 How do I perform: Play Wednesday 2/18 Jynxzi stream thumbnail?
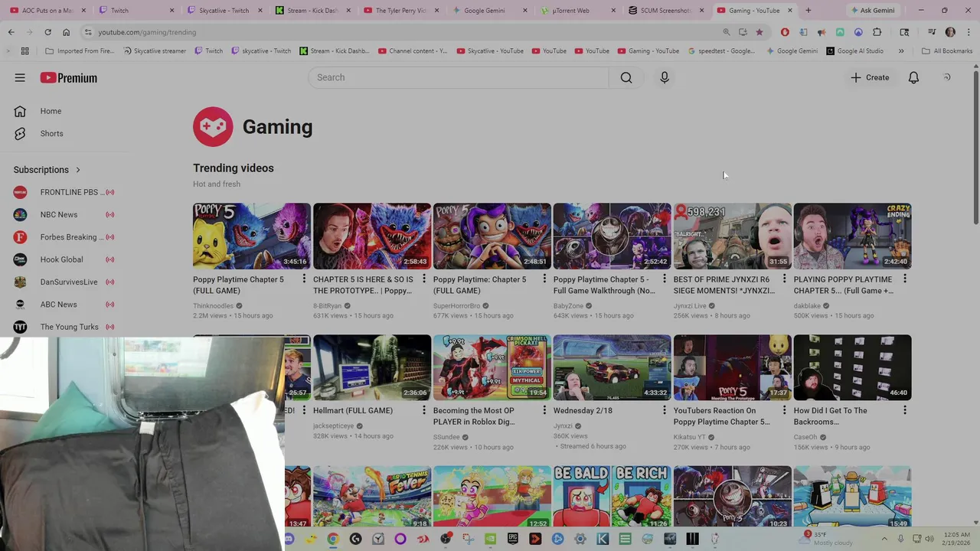click(612, 367)
